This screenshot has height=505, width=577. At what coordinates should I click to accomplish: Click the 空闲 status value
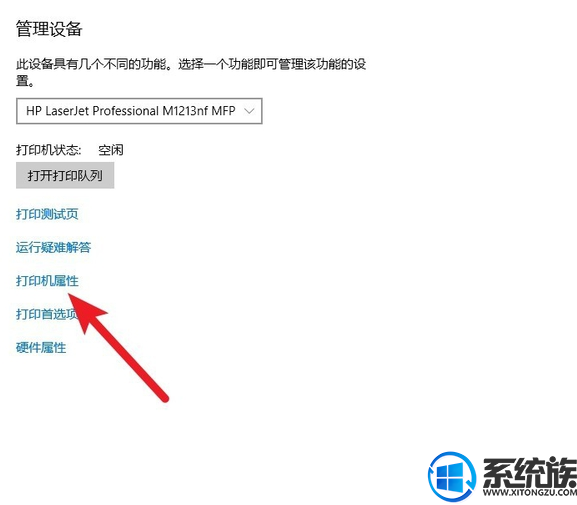[111, 150]
